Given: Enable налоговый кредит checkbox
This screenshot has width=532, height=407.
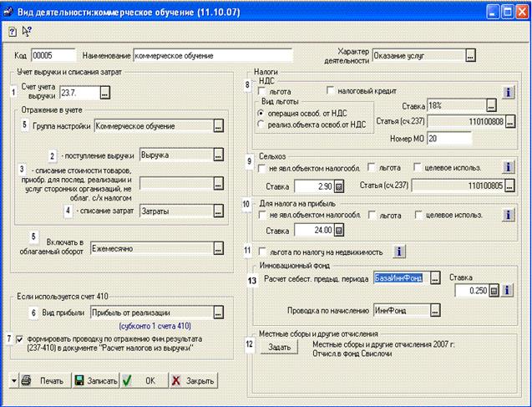Looking at the screenshot, I should point(331,91).
